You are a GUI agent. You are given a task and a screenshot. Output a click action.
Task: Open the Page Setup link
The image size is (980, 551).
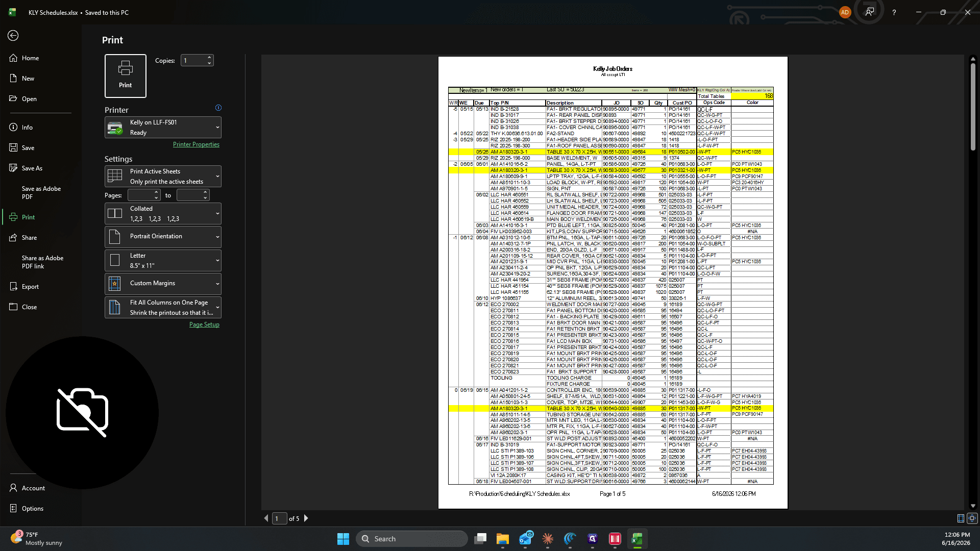coord(204,324)
